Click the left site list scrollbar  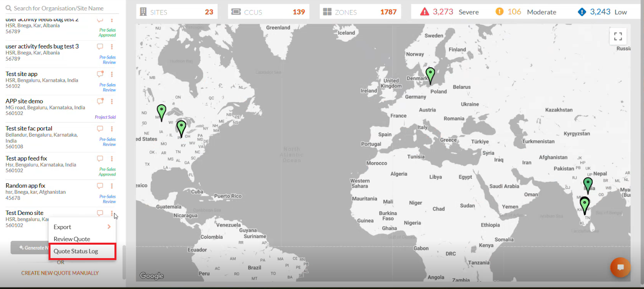(x=124, y=262)
